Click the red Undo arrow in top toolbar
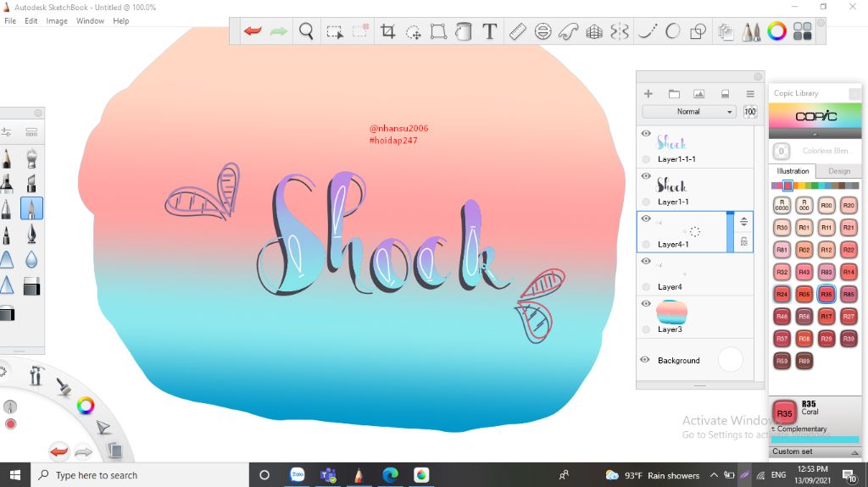 click(253, 31)
